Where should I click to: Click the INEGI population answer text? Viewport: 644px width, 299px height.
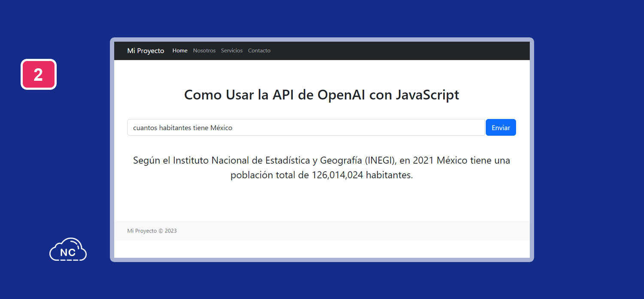click(322, 168)
